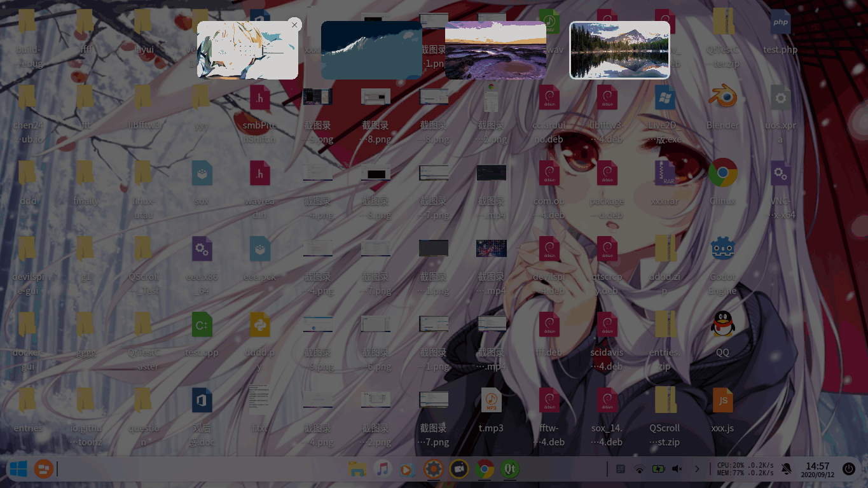Open Wi-Fi network tray icon
This screenshot has height=488, width=868.
click(x=640, y=469)
